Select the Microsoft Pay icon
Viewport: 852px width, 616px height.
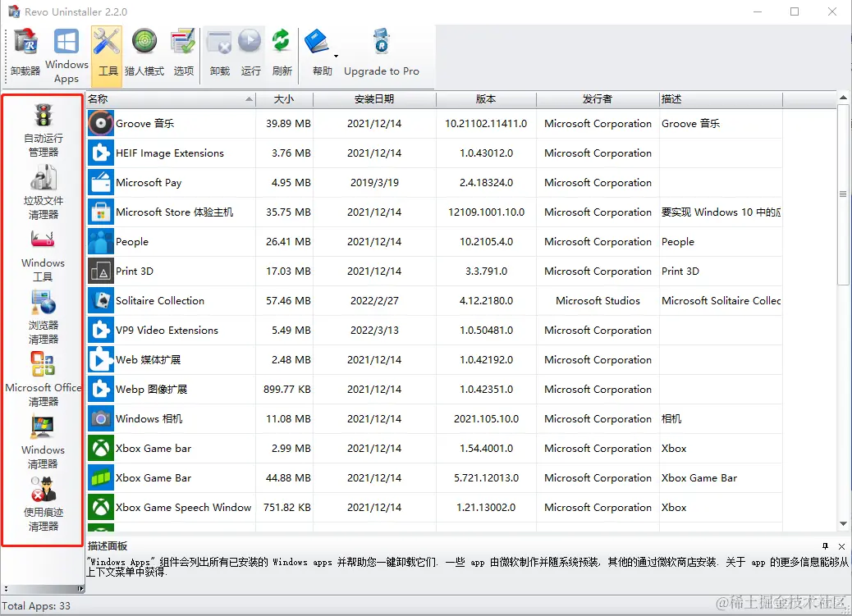pyautogui.click(x=101, y=183)
